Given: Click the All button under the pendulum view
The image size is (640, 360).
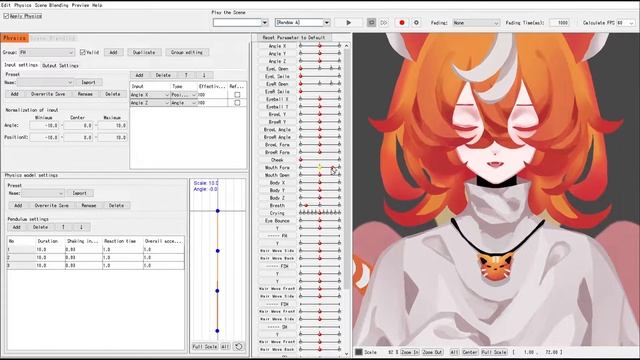Looking at the screenshot, I should (225, 347).
